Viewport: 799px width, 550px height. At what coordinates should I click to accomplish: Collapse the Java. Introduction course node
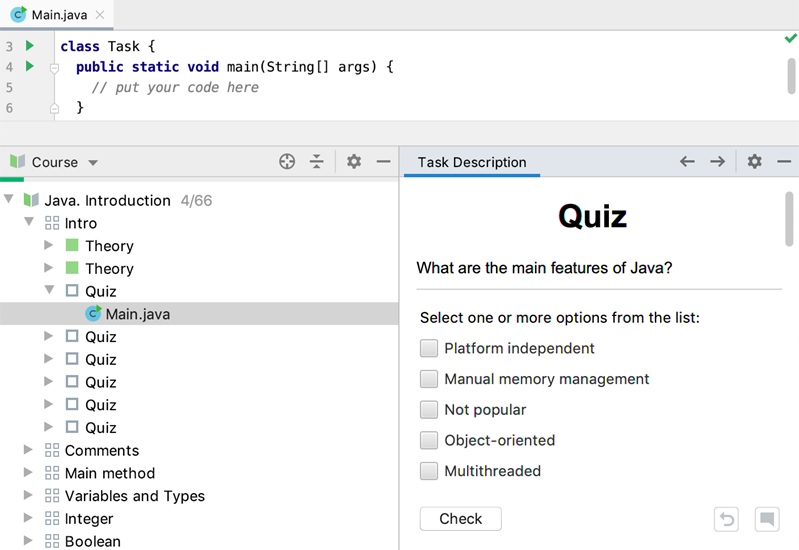(9, 199)
